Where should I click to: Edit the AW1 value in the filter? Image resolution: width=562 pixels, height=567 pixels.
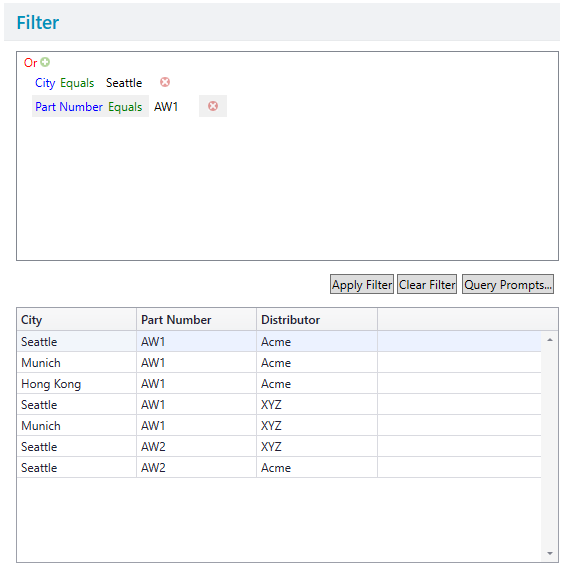[166, 107]
